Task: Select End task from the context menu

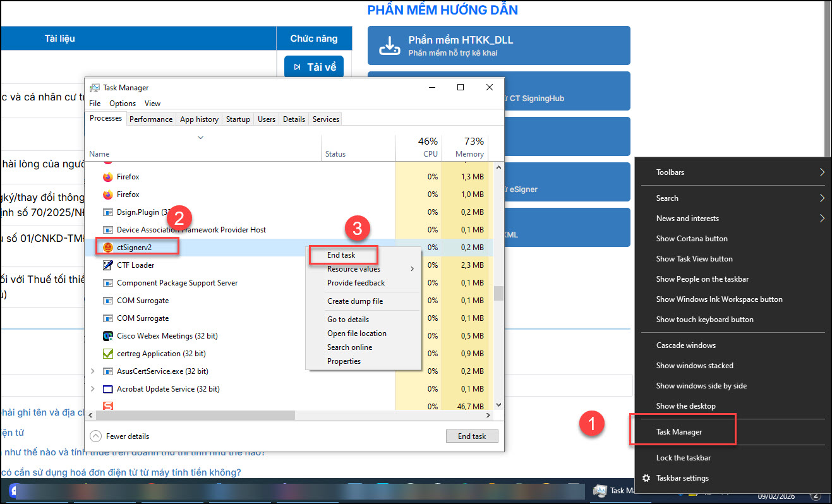Action: (x=342, y=255)
